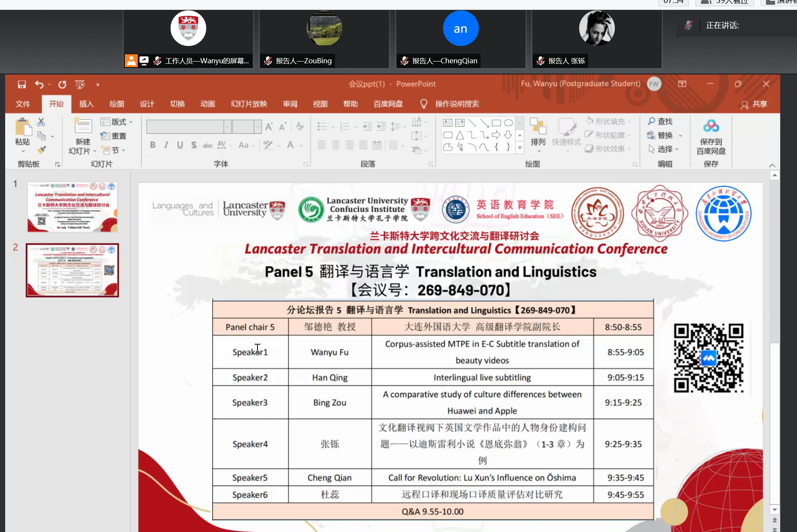Image resolution: width=797 pixels, height=532 pixels.
Task: Expand the shapes gallery More arrow
Action: (x=520, y=148)
